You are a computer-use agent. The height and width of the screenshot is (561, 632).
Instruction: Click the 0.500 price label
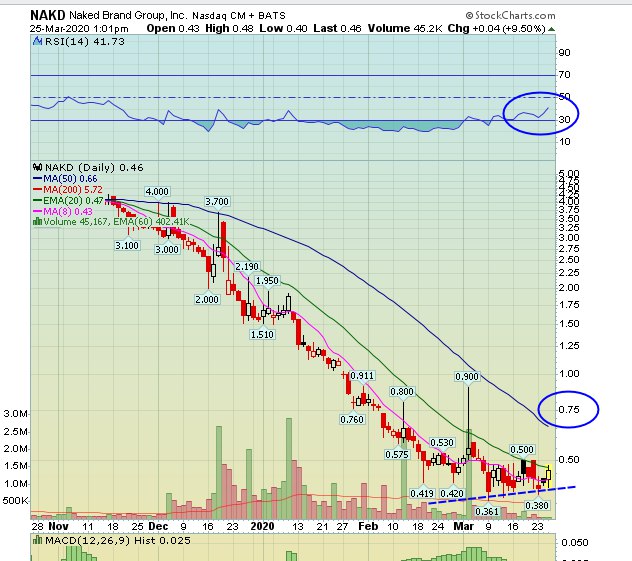tap(522, 449)
